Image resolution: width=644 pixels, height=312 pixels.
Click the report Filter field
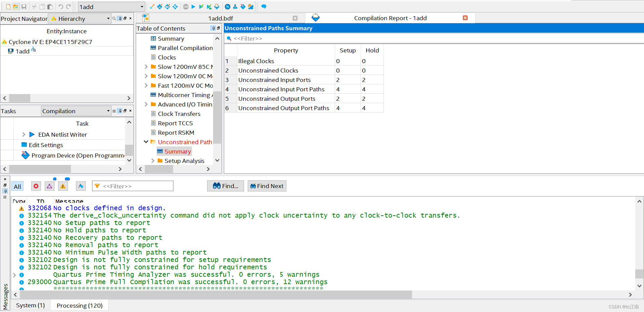click(434, 38)
